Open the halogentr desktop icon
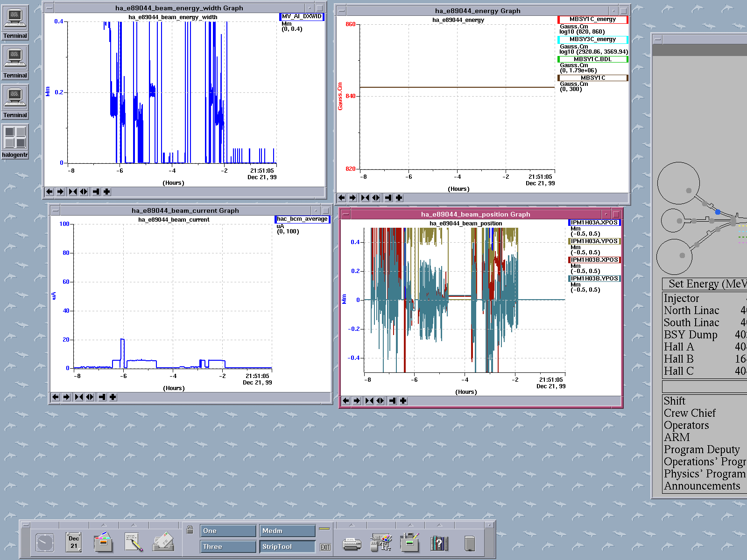Screen dimensions: 747x560 click(15, 138)
